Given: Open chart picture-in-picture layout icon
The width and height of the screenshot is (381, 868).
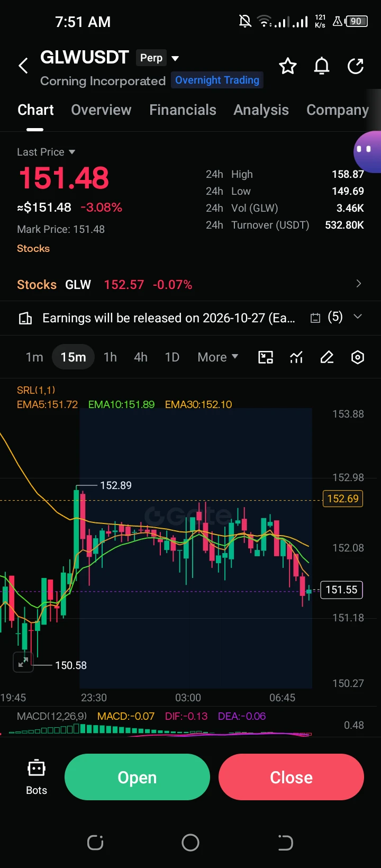Looking at the screenshot, I should (x=266, y=357).
